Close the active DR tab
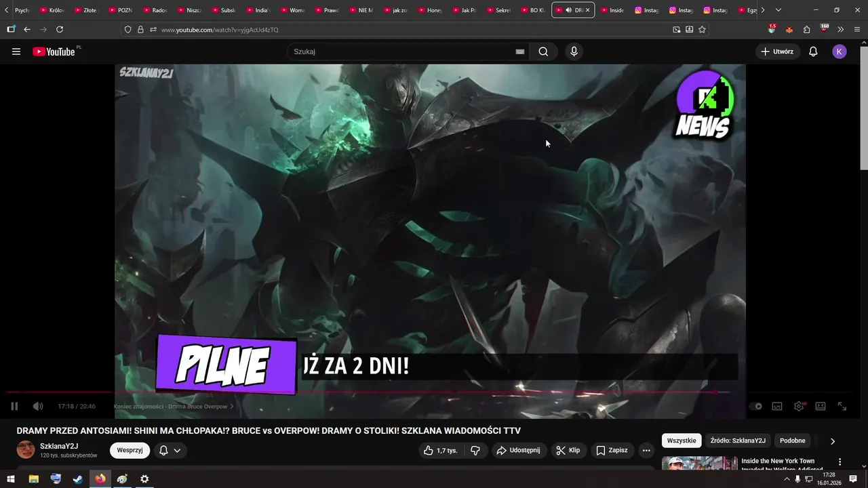 pyautogui.click(x=587, y=10)
